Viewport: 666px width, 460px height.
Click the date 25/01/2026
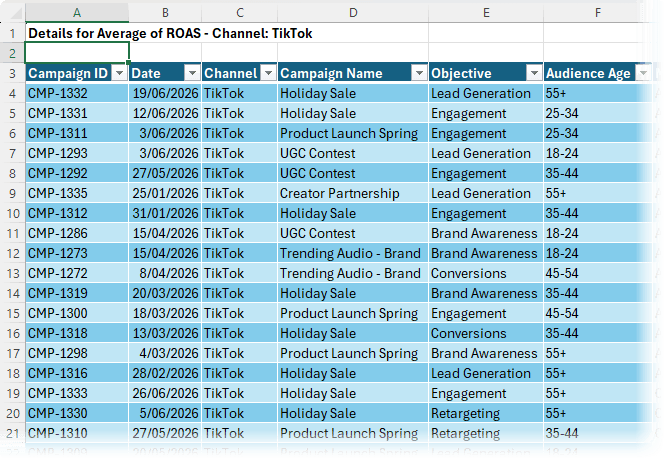coord(165,193)
